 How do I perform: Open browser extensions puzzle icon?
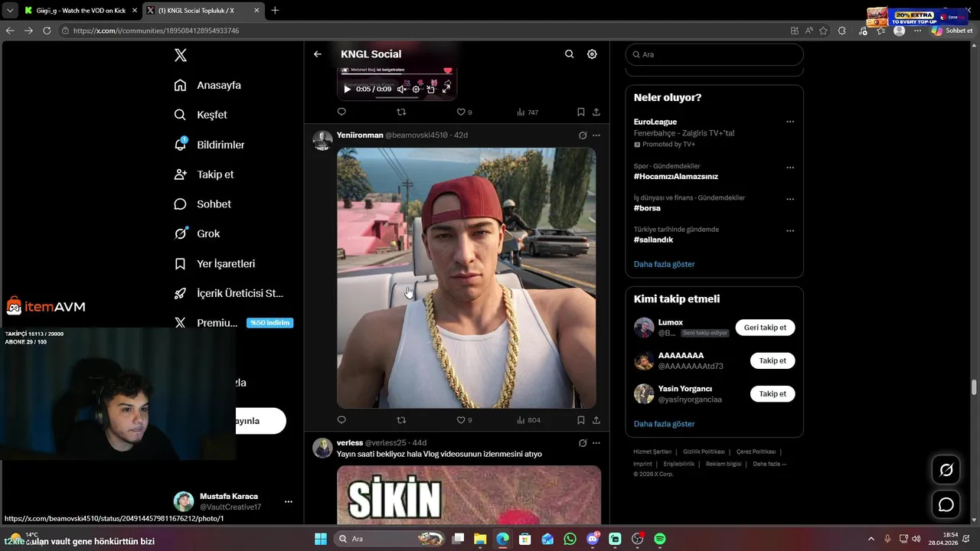click(842, 31)
